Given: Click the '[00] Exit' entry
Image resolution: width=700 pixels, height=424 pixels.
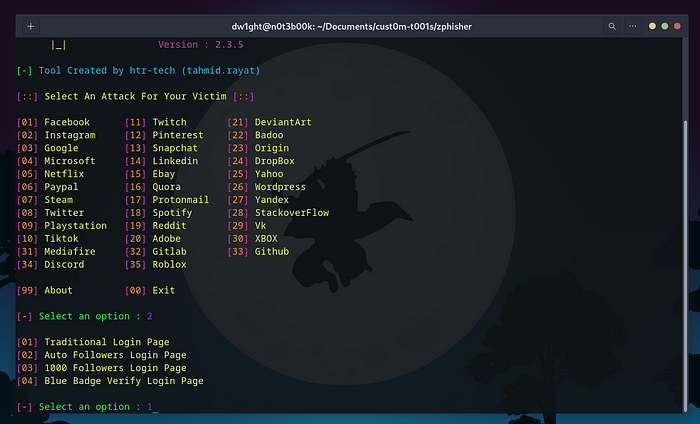Looking at the screenshot, I should click(150, 291).
